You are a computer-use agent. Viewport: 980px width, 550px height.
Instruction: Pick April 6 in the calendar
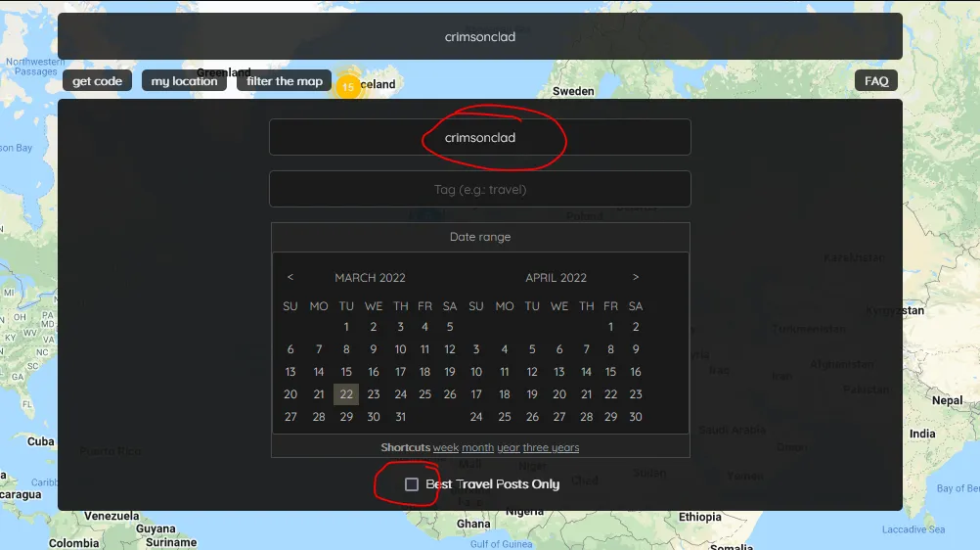click(x=559, y=349)
